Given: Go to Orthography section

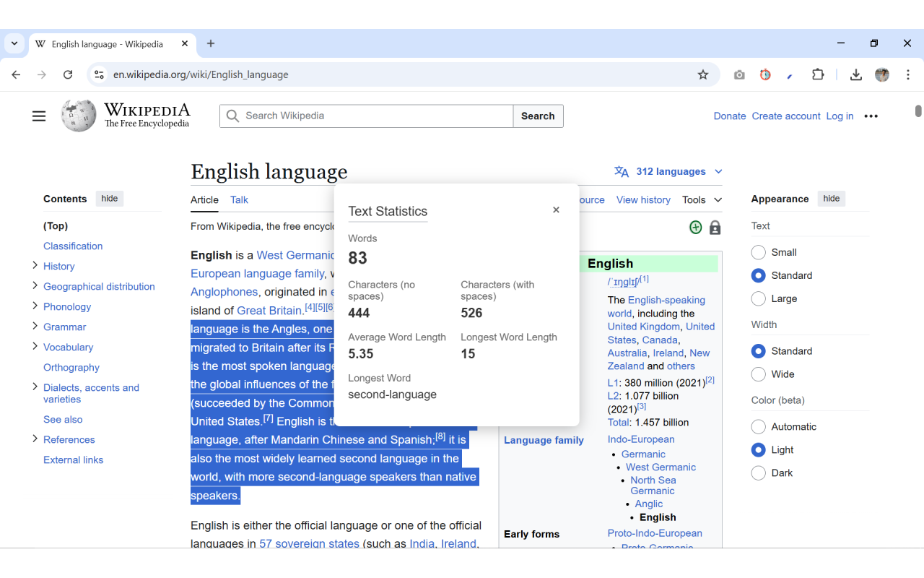Looking at the screenshot, I should click(x=71, y=368).
